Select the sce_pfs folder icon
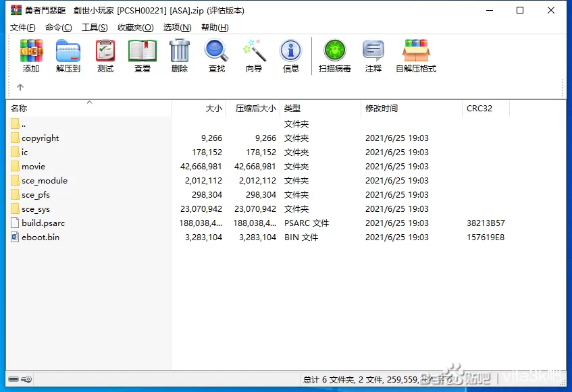 click(x=15, y=194)
